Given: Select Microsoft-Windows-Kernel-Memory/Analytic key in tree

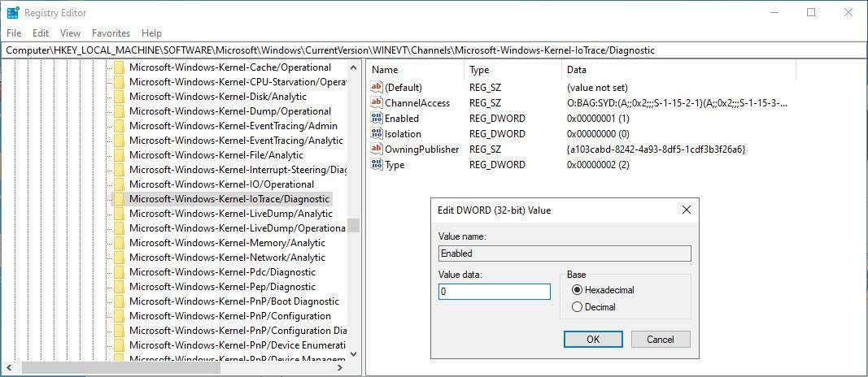Looking at the screenshot, I should 227,243.
